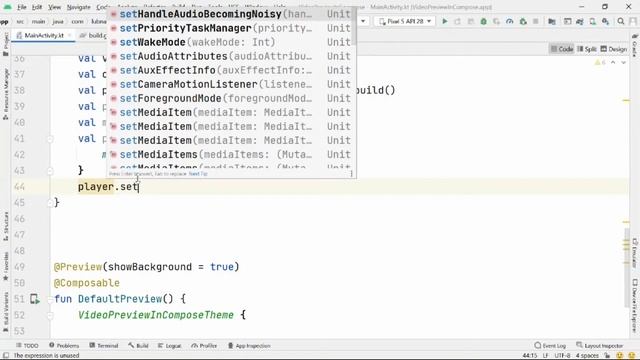Open the App Inspection tool window

click(x=249, y=346)
